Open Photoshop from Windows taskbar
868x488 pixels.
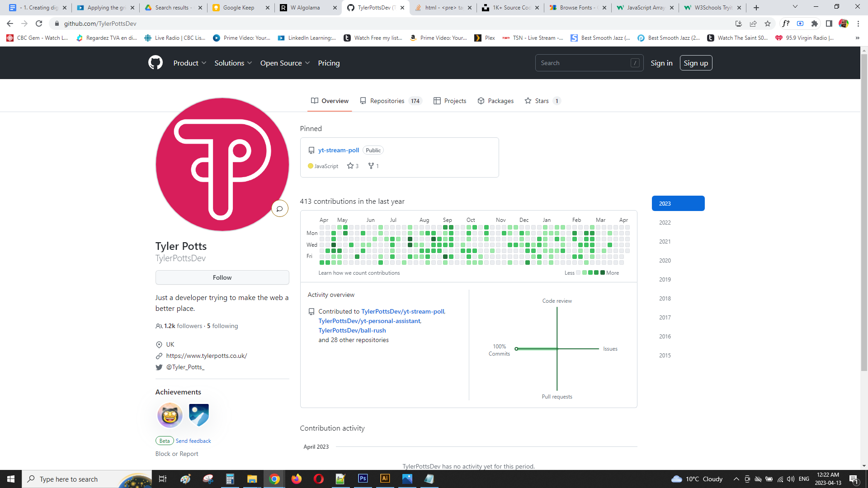click(x=363, y=479)
